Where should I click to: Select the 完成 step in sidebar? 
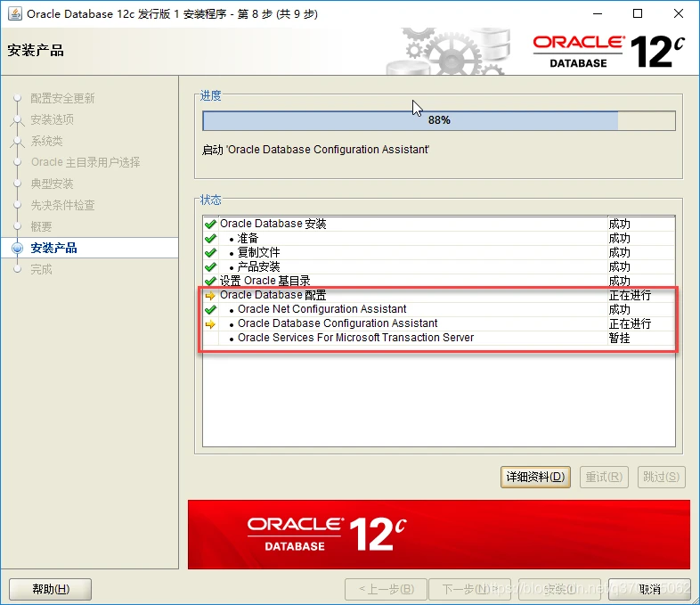point(41,269)
